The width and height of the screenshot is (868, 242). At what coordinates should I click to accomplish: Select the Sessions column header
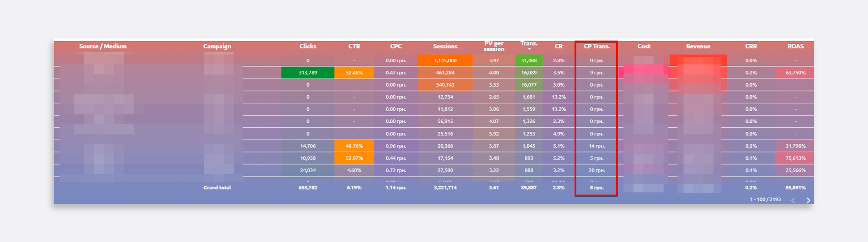click(x=445, y=47)
